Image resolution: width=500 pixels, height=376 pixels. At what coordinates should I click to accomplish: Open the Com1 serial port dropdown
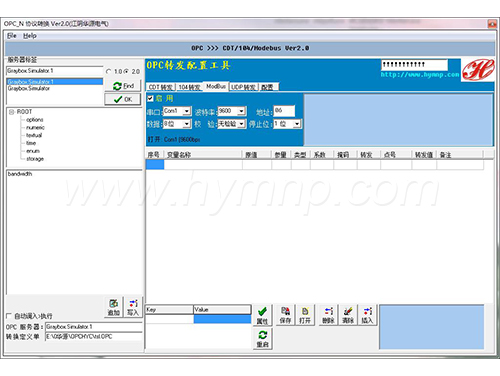[186, 111]
